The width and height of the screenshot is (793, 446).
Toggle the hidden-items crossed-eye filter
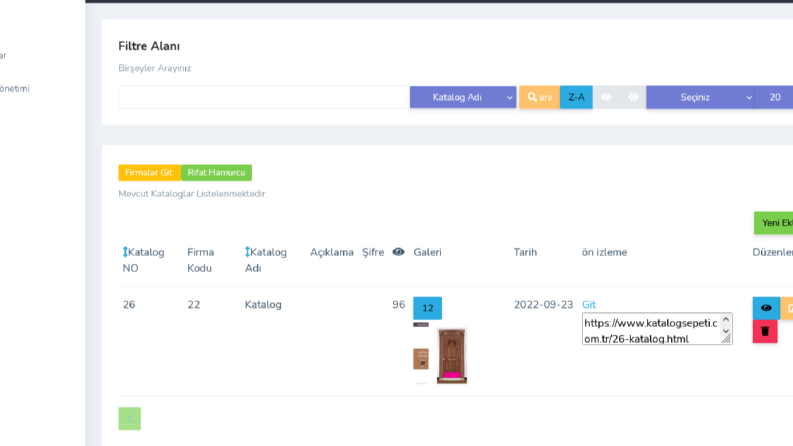(x=633, y=97)
